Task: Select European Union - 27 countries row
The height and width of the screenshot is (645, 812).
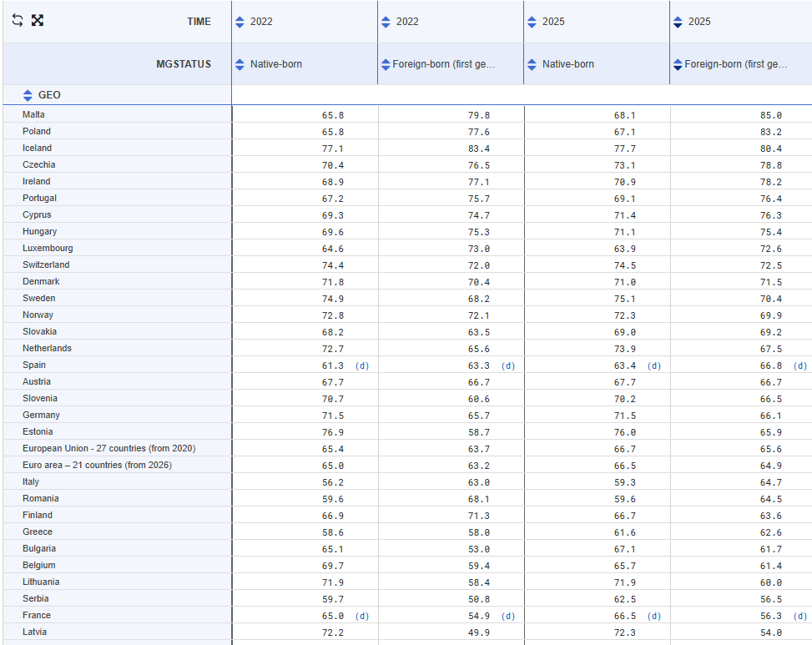Action: (108, 448)
